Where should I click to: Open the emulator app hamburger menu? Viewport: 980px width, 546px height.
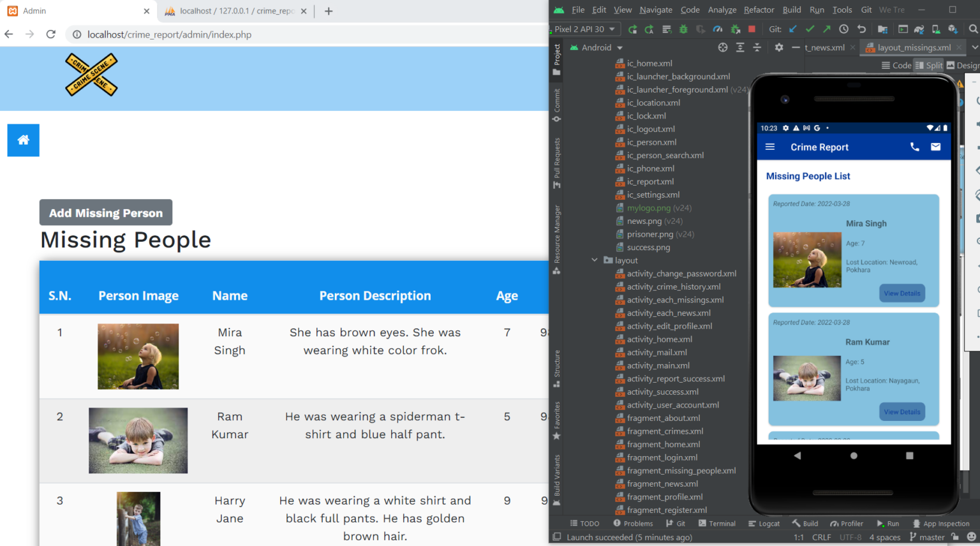pyautogui.click(x=770, y=147)
